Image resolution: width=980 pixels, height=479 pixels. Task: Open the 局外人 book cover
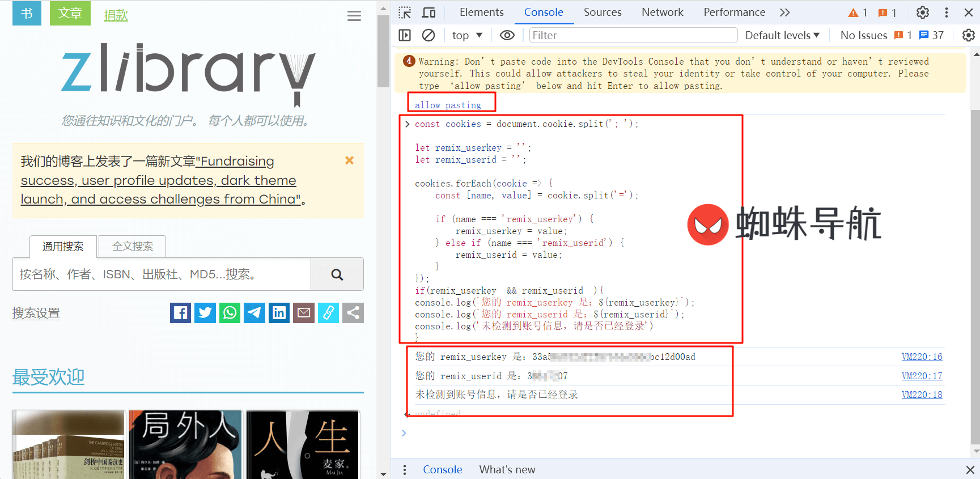click(x=185, y=444)
